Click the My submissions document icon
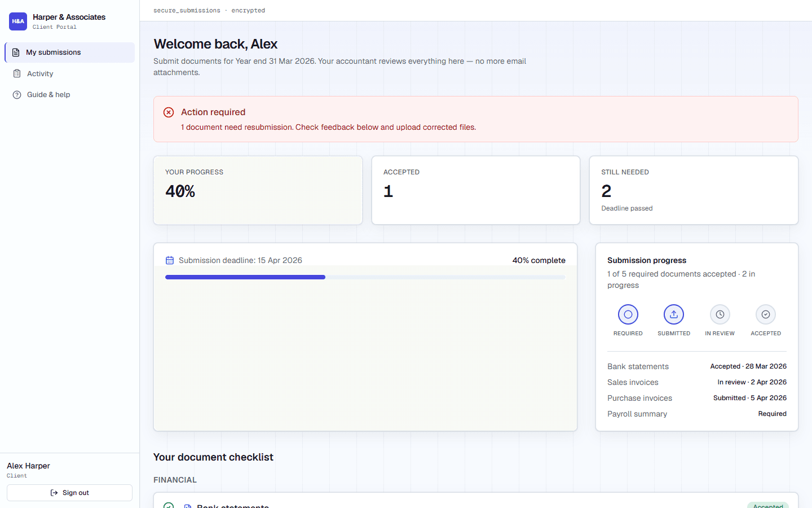The image size is (812, 508). 16,52
